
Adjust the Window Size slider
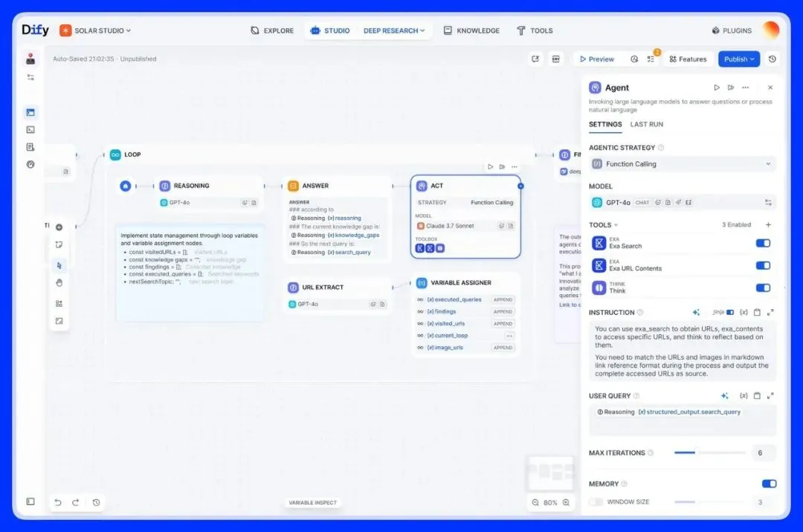point(710,502)
